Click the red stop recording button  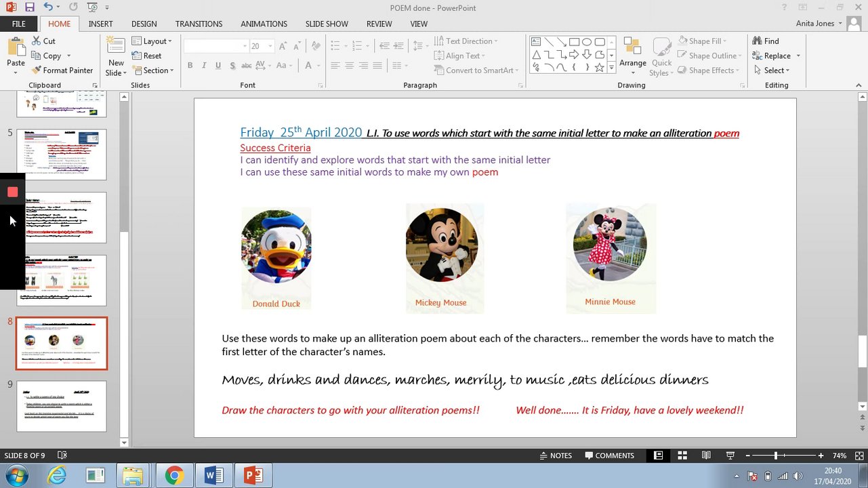[x=12, y=192]
